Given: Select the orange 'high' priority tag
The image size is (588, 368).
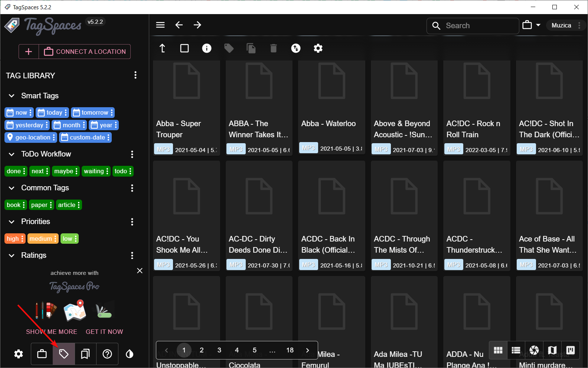Looking at the screenshot, I should click(x=15, y=239).
